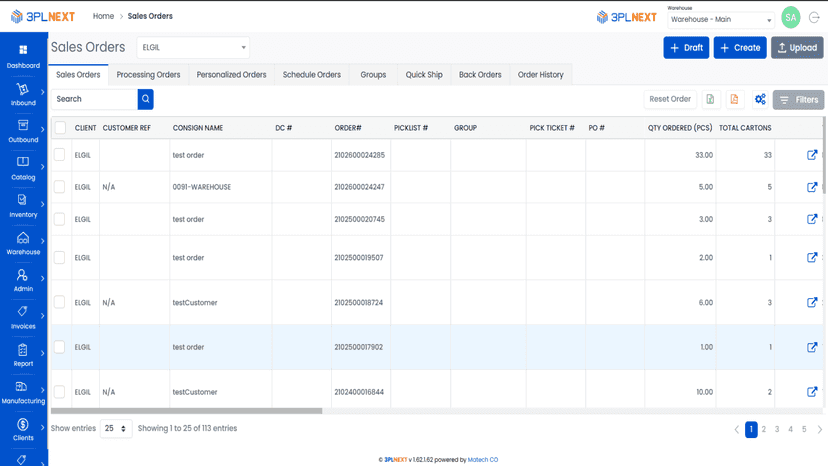
Task: Go to next page arrow
Action: [820, 430]
